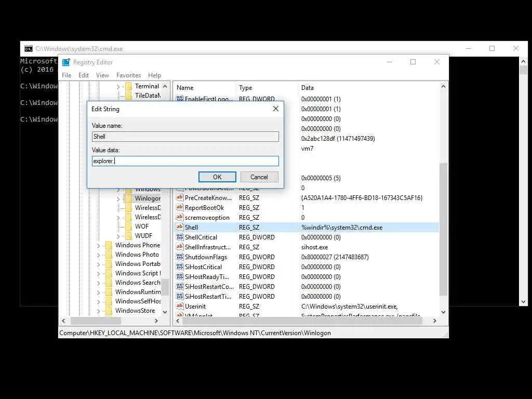Maximize the Registry Editor window

pos(413,62)
